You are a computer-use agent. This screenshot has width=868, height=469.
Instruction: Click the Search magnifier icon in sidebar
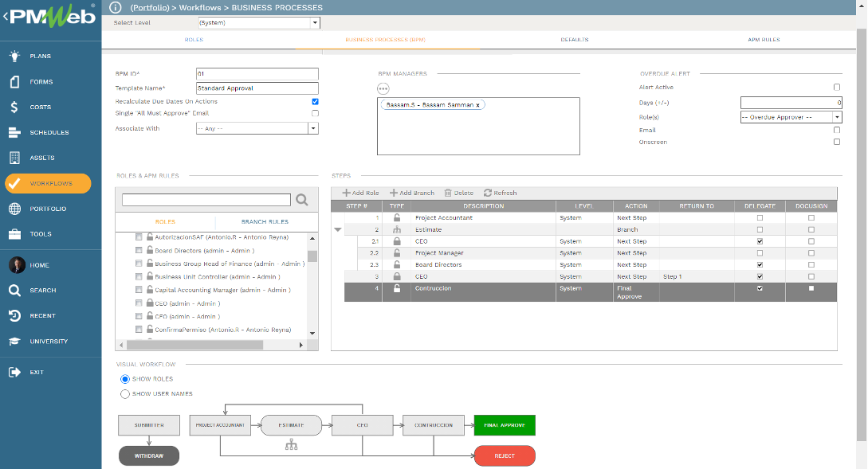click(x=15, y=291)
